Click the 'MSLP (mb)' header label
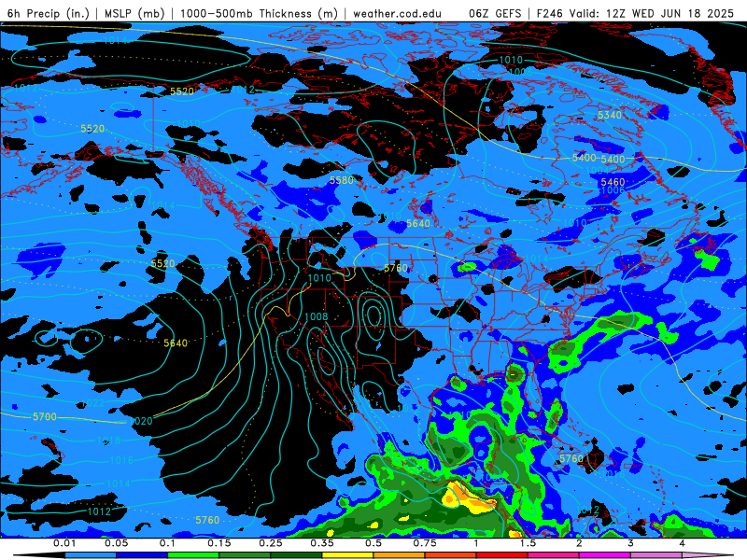Image resolution: width=747 pixels, height=560 pixels. coord(134,13)
